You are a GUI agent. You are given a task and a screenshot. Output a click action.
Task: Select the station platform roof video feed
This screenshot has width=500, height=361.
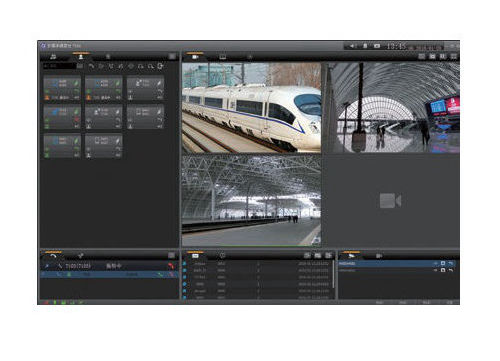[251, 201]
